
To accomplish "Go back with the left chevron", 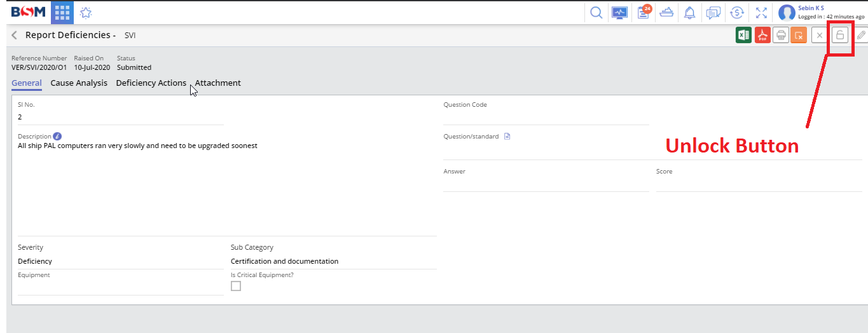I will [15, 36].
